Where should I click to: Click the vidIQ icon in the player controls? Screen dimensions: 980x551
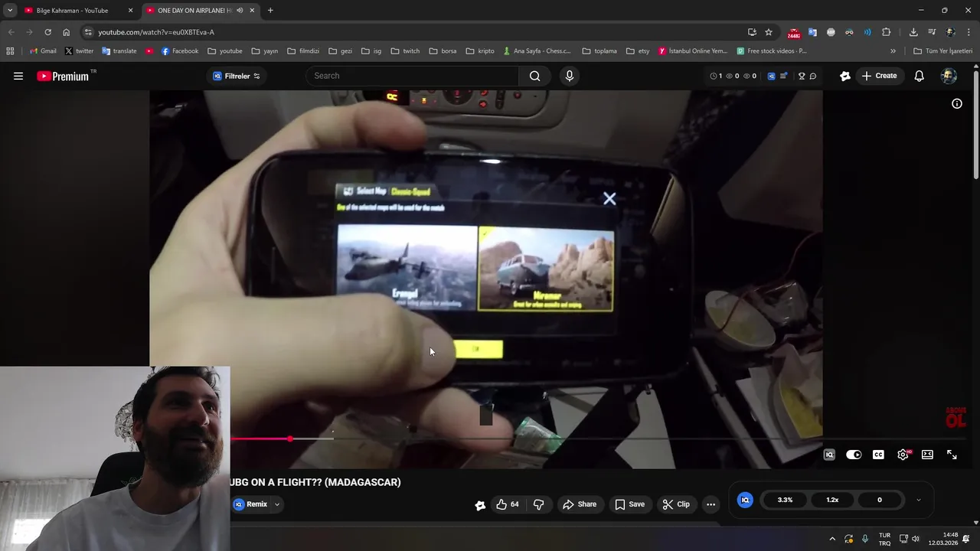tap(829, 455)
